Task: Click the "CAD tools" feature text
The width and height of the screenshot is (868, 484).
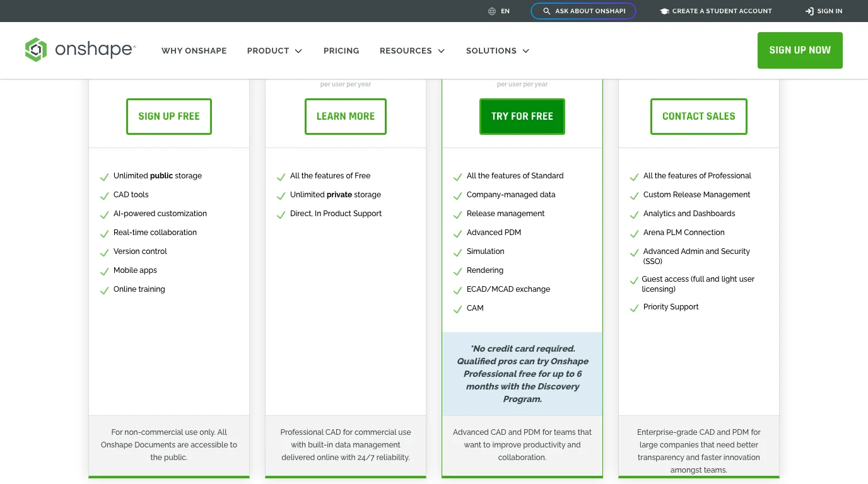Action: [x=131, y=195]
